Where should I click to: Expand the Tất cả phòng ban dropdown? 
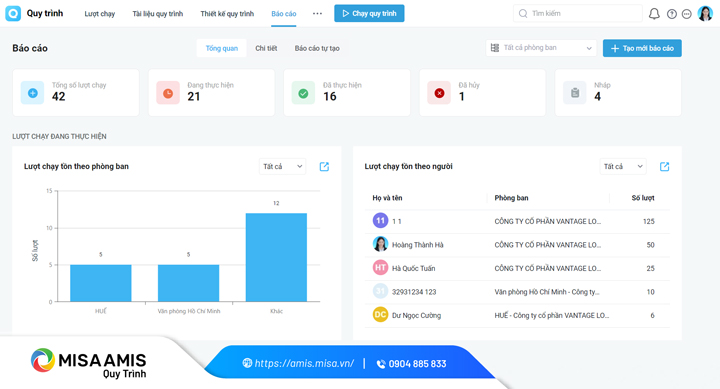[x=541, y=48]
